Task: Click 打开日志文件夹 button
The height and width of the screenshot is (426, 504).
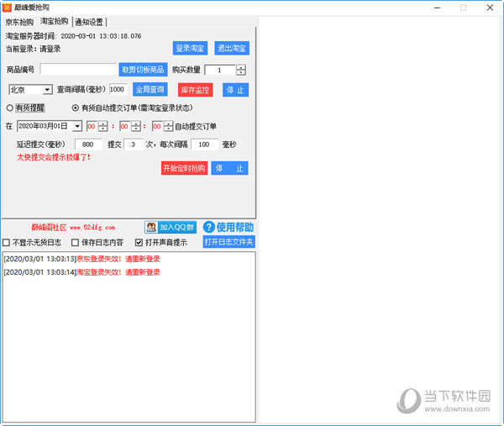Action: point(228,241)
